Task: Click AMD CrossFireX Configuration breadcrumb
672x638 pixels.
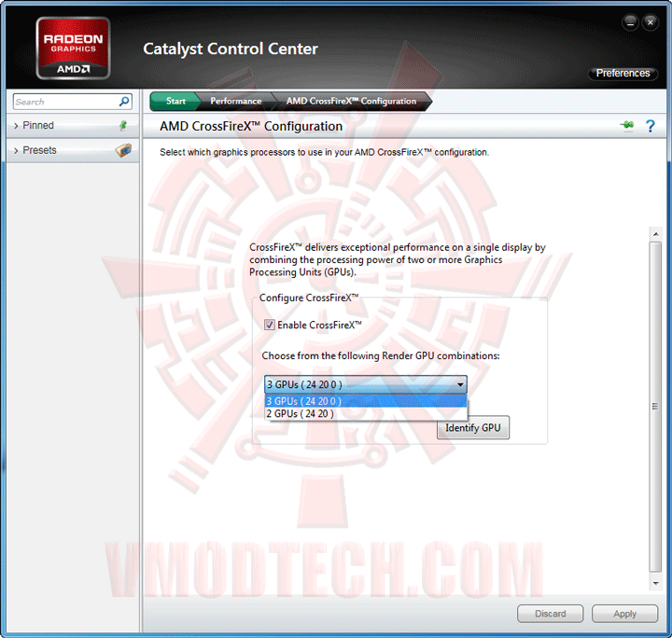Action: pyautogui.click(x=351, y=101)
